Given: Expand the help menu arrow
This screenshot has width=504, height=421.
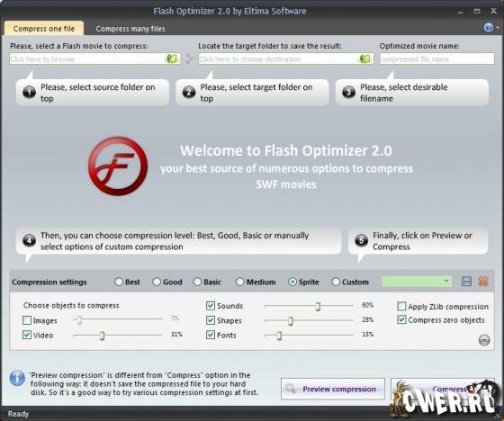Looking at the screenshot, I should point(498,28).
